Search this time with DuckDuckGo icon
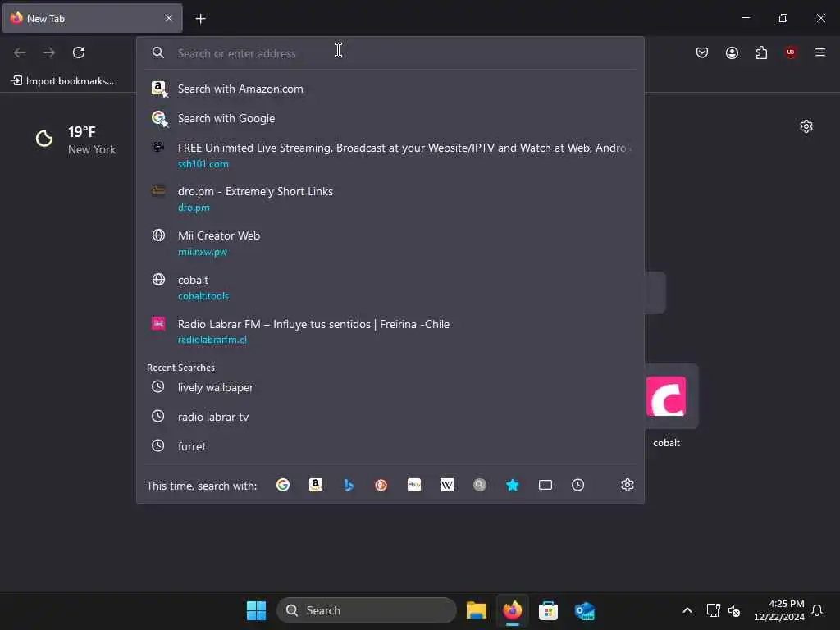The image size is (840, 630). click(381, 485)
